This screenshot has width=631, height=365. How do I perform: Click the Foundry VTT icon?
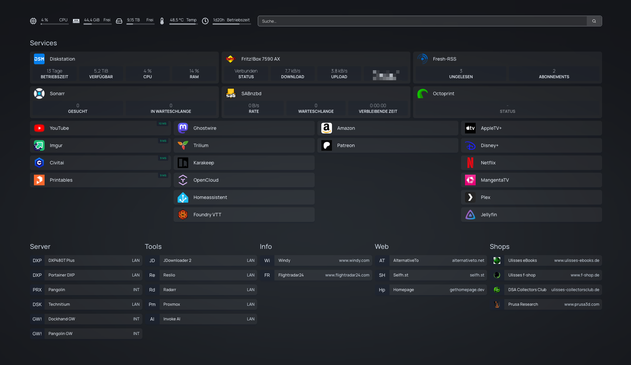click(x=183, y=214)
